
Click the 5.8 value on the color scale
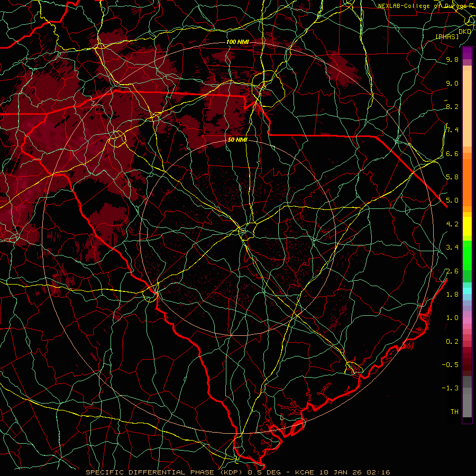coord(452,177)
